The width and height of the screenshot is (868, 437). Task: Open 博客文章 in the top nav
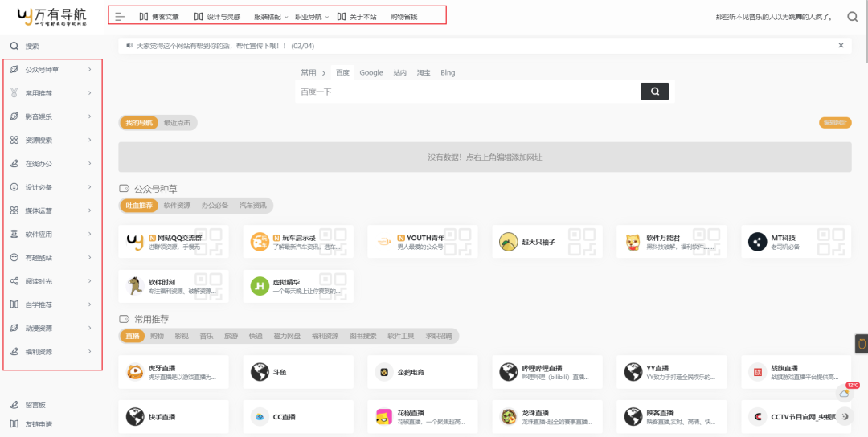pyautogui.click(x=159, y=17)
